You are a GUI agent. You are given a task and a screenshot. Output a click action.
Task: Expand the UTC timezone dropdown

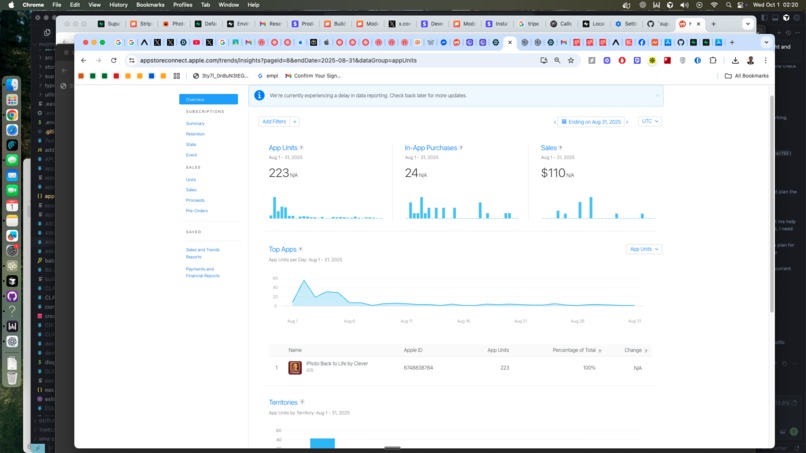pos(650,121)
